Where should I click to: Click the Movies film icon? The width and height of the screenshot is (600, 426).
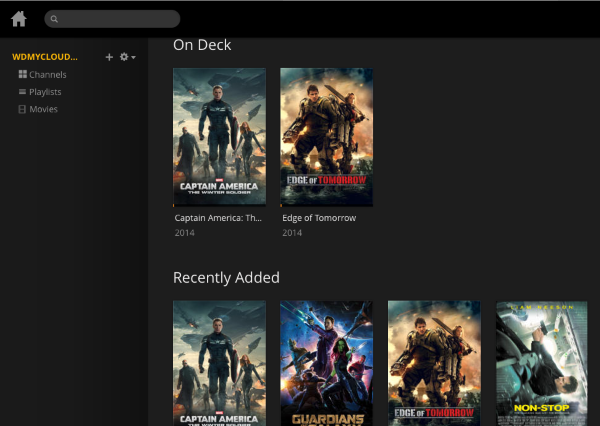(x=22, y=109)
